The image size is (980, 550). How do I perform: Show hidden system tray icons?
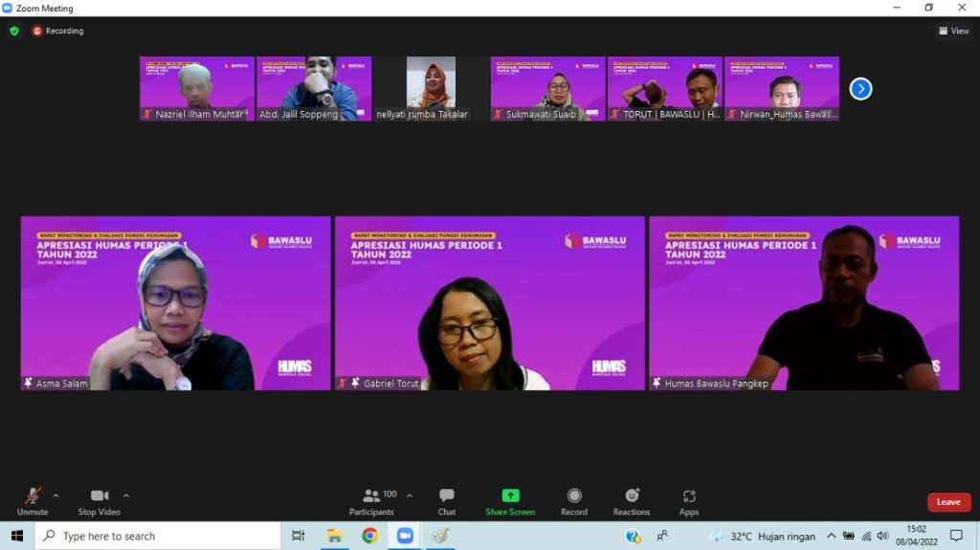(x=832, y=536)
